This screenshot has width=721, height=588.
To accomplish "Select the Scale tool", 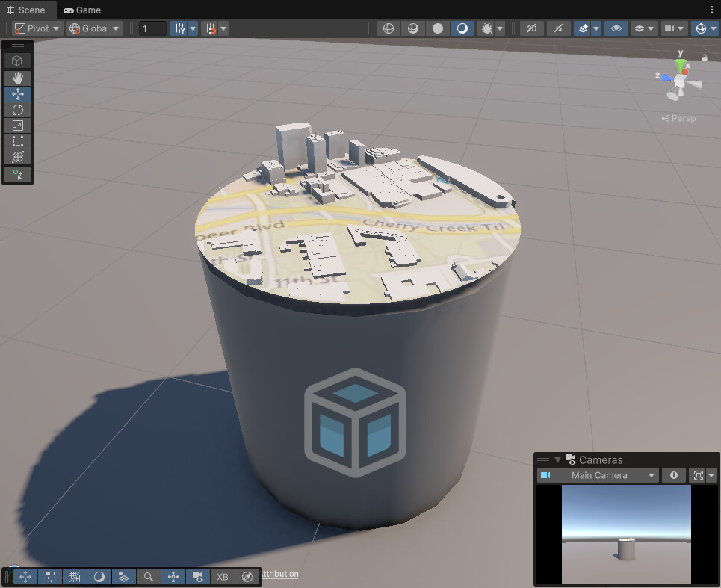I will 17,126.
